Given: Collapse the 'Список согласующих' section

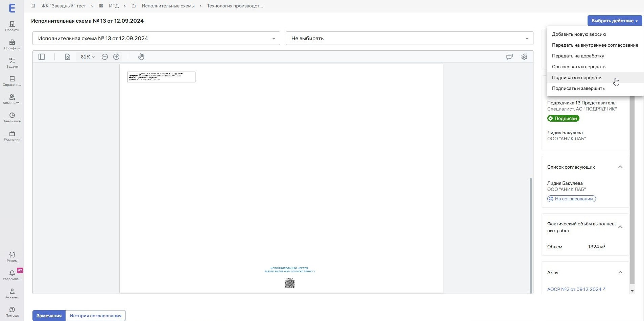Looking at the screenshot, I should tap(620, 167).
